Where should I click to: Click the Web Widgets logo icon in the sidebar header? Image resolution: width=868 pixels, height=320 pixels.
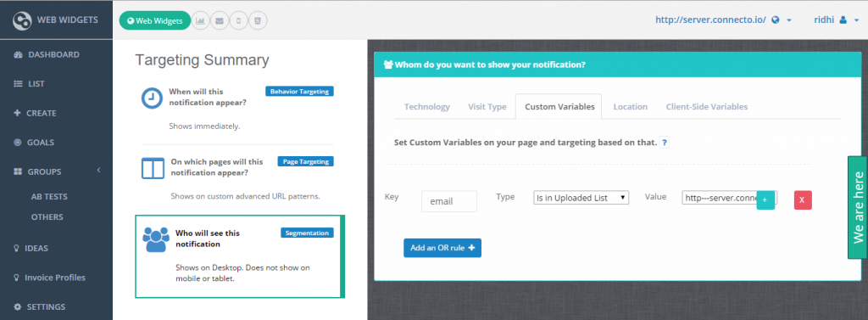click(x=23, y=20)
